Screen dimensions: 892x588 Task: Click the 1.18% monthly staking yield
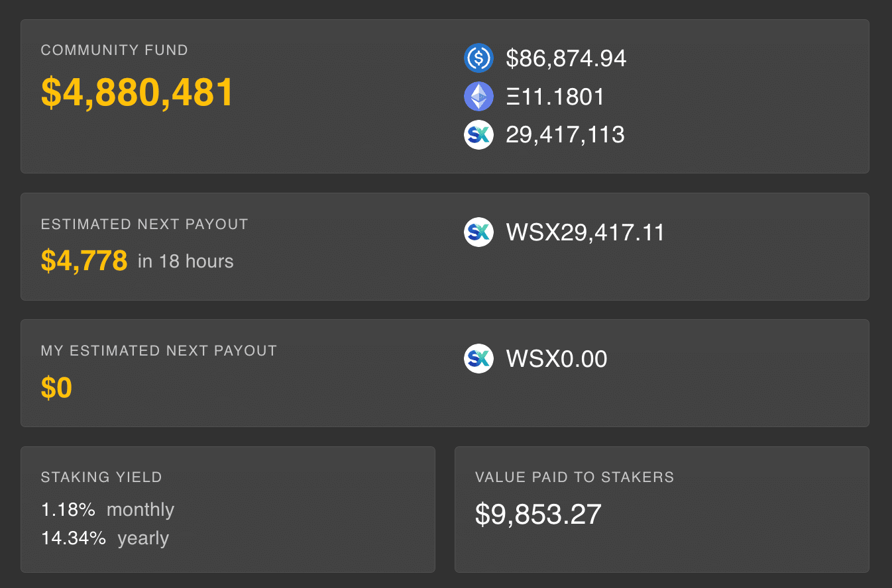pos(107,510)
